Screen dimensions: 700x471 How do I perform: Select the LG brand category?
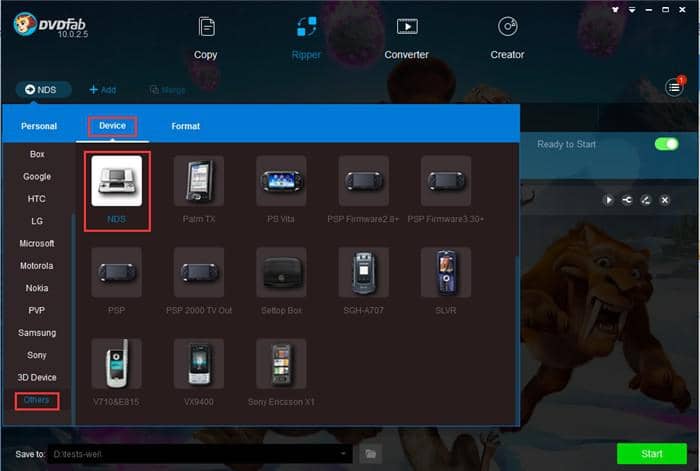(x=37, y=221)
